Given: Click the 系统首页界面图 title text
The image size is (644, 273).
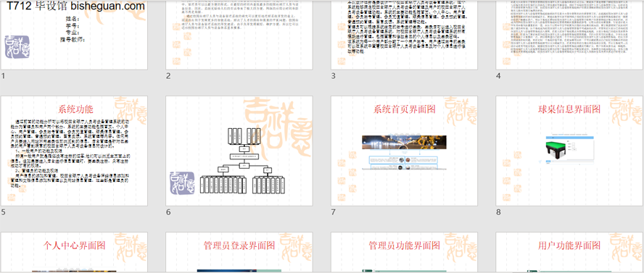Looking at the screenshot, I should tap(404, 109).
